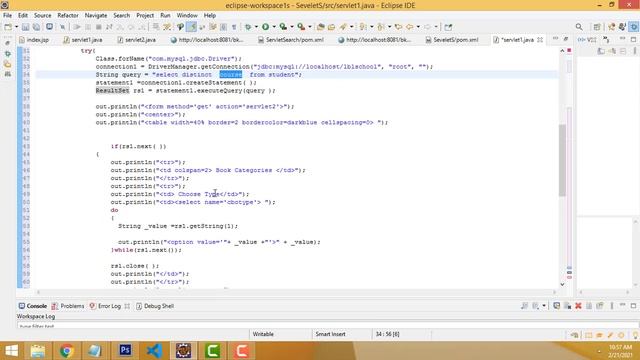Open the Source menu
The height and width of the screenshot is (360, 640).
[x=42, y=16]
